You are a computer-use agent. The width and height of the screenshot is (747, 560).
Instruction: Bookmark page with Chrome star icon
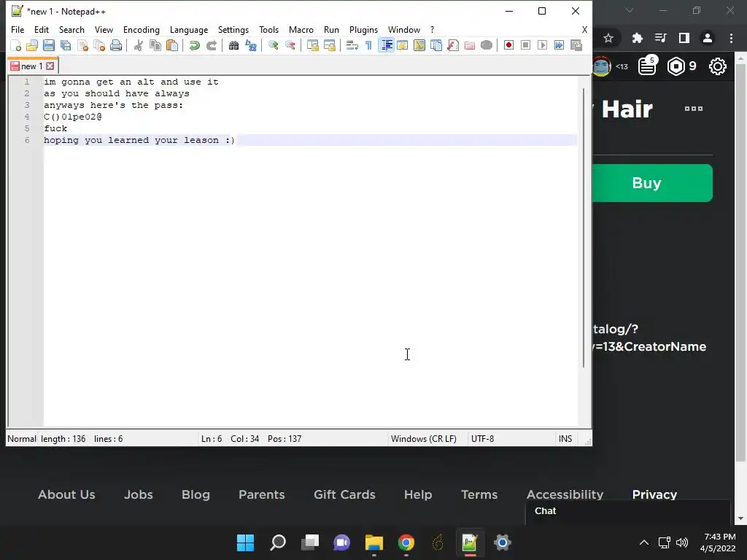608,38
